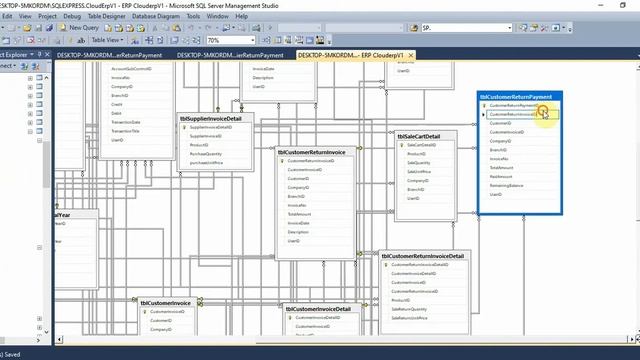The width and height of the screenshot is (640, 360).
Task: Click the disconnect icon in Object Explorer toolbar
Action: pos(36,66)
